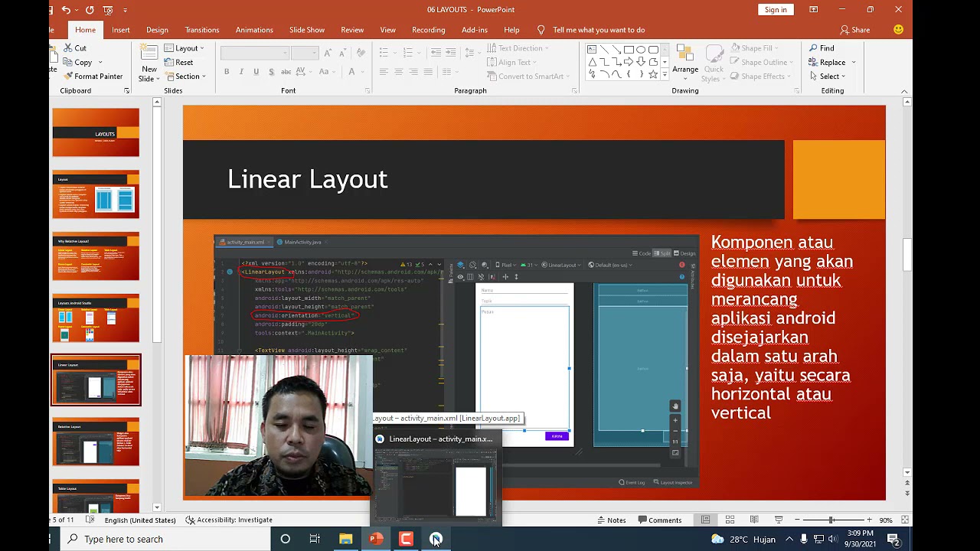Image resolution: width=980 pixels, height=551 pixels.
Task: Click the Copy button in Clipboard group
Action: 77,62
